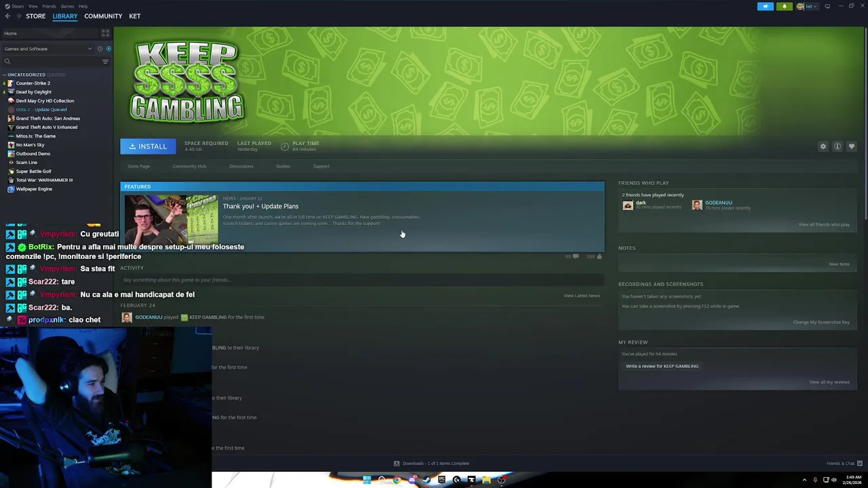Open game settings gear icon
The image size is (868, 488).
(x=823, y=146)
